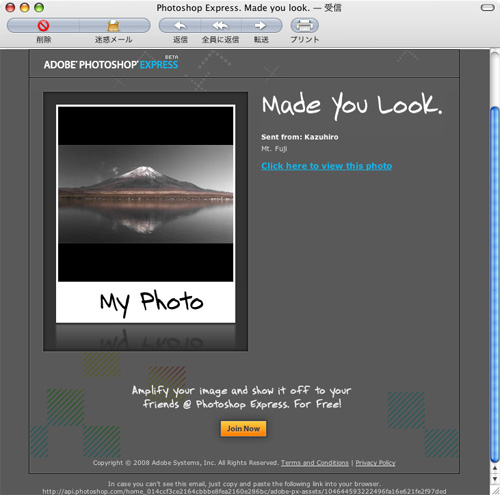Click the api.photoshop.com URL text at bottom
Viewport: 500px width, 495px height.
(244, 491)
